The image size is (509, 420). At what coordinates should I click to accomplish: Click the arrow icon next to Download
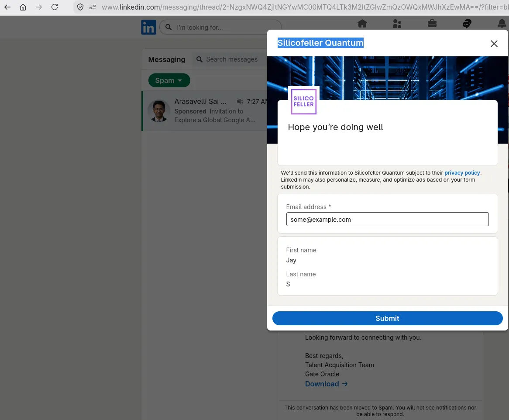(345, 384)
